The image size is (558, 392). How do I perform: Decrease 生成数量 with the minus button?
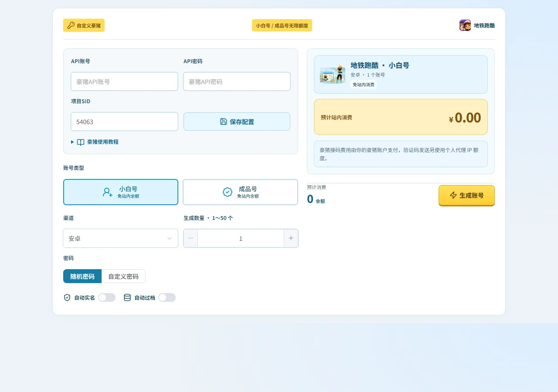pyautogui.click(x=191, y=238)
